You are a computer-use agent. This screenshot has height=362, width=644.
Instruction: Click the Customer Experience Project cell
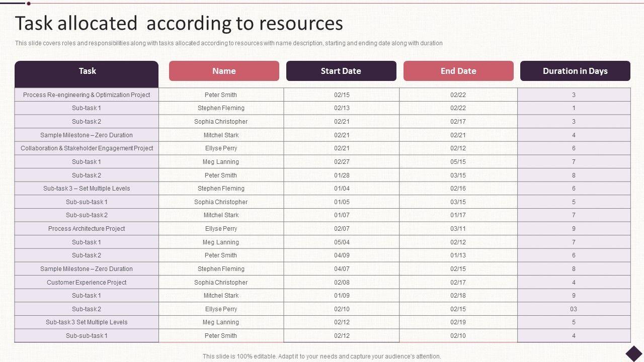[x=87, y=283]
